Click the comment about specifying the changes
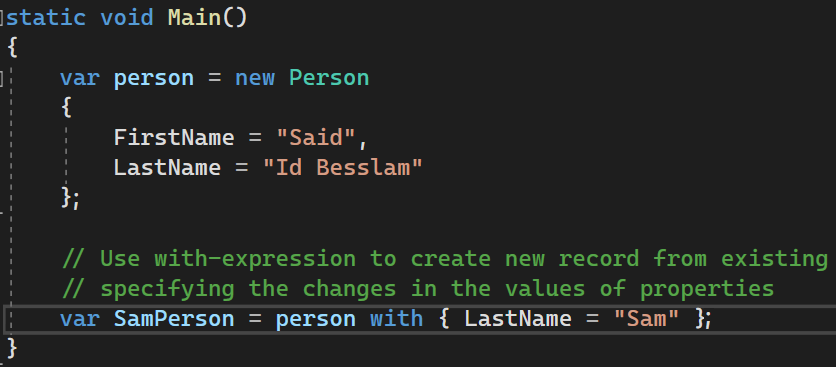This screenshot has height=367, width=836. pos(418,289)
